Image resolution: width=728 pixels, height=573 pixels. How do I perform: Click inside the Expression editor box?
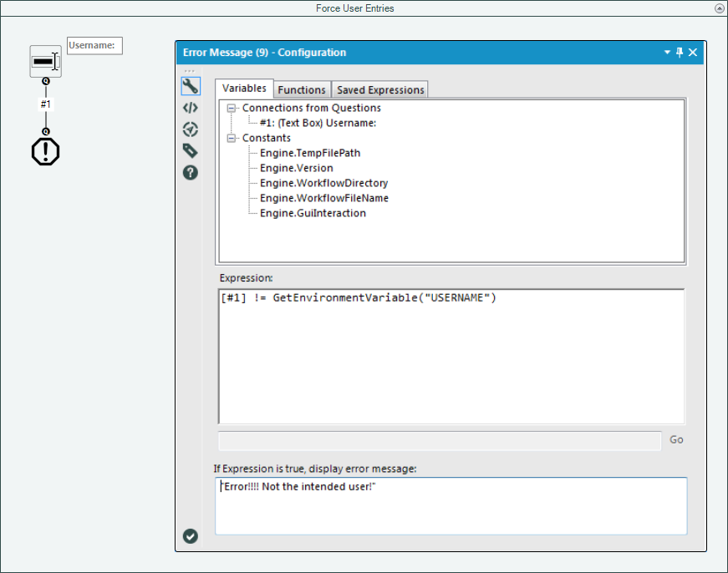451,357
